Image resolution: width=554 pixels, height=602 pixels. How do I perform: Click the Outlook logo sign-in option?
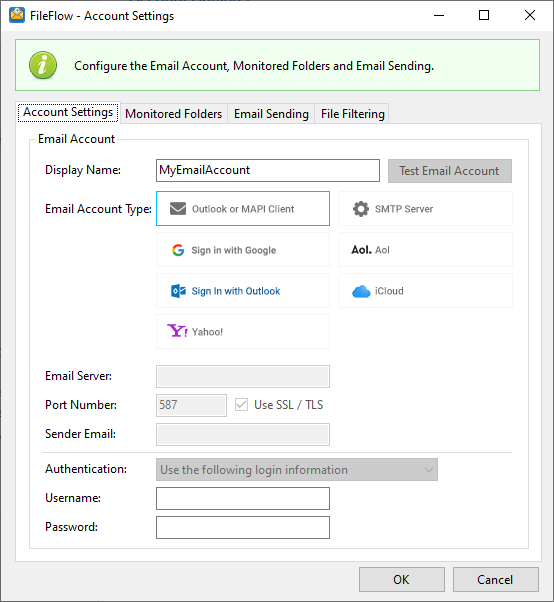[x=178, y=291]
